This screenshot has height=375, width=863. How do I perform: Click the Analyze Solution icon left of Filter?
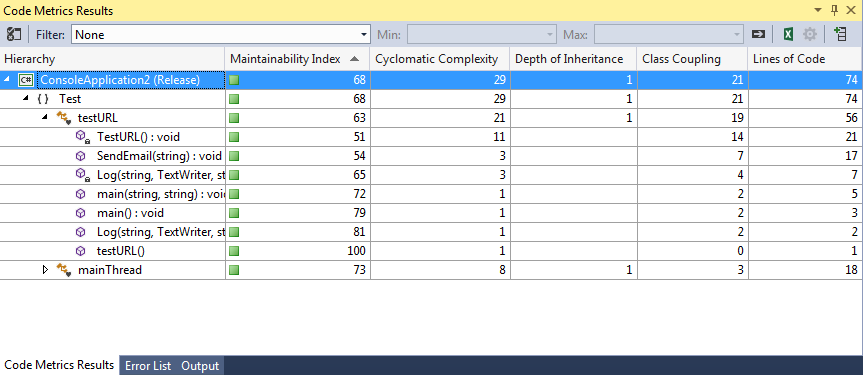(x=13, y=35)
